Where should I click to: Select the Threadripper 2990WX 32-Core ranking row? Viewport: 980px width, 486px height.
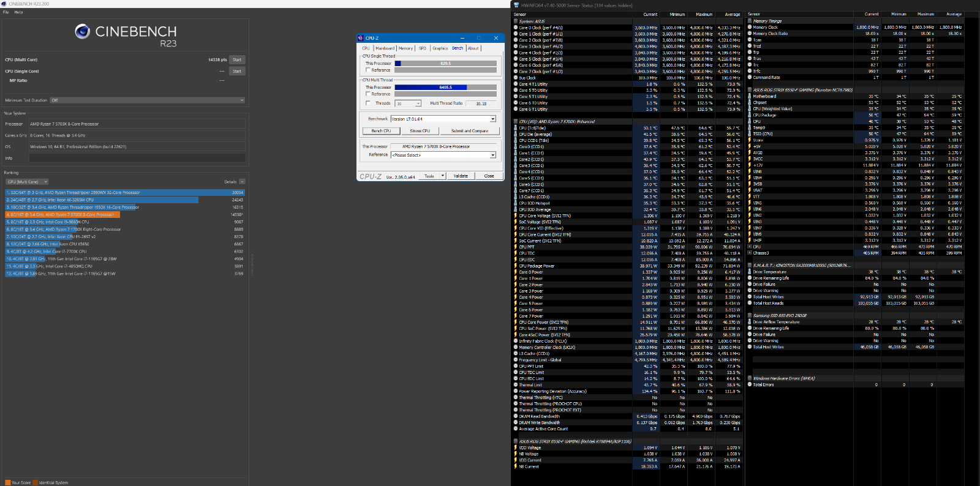click(125, 192)
